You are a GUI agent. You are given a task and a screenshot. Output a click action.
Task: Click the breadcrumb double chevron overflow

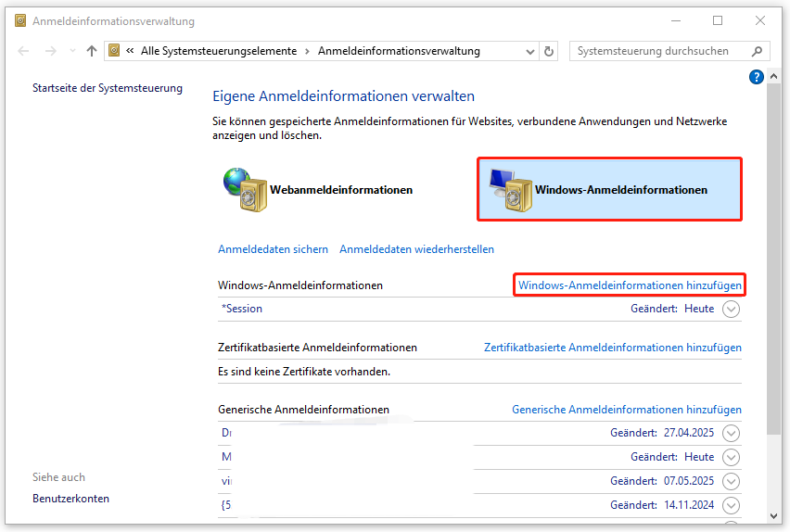pos(130,50)
